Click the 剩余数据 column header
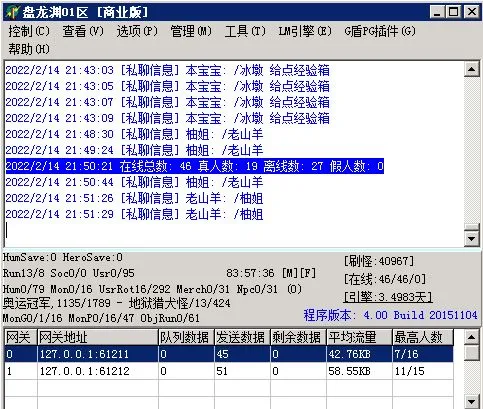 coord(298,337)
